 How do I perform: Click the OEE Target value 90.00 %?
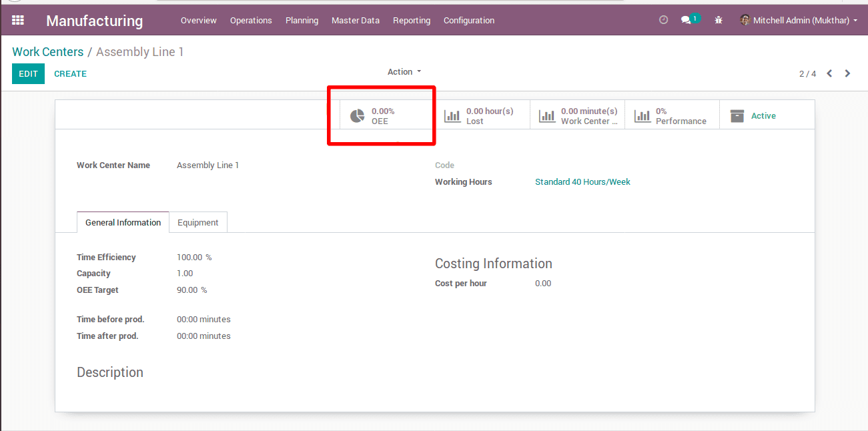(x=192, y=290)
